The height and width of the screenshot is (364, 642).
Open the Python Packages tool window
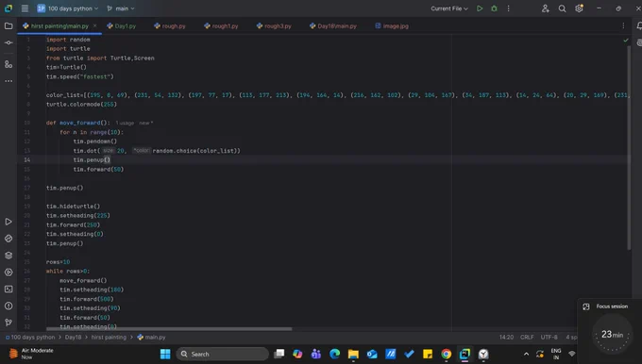(8, 239)
